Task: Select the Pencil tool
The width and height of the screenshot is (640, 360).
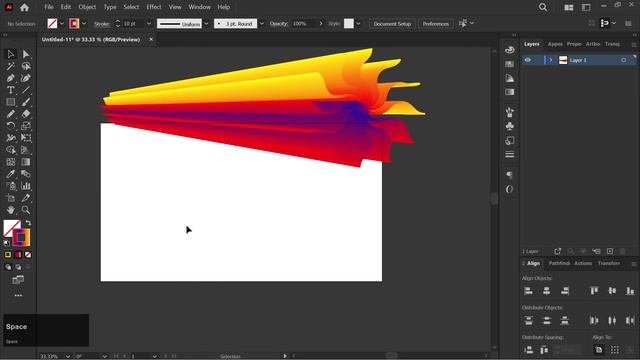Action: (11, 114)
